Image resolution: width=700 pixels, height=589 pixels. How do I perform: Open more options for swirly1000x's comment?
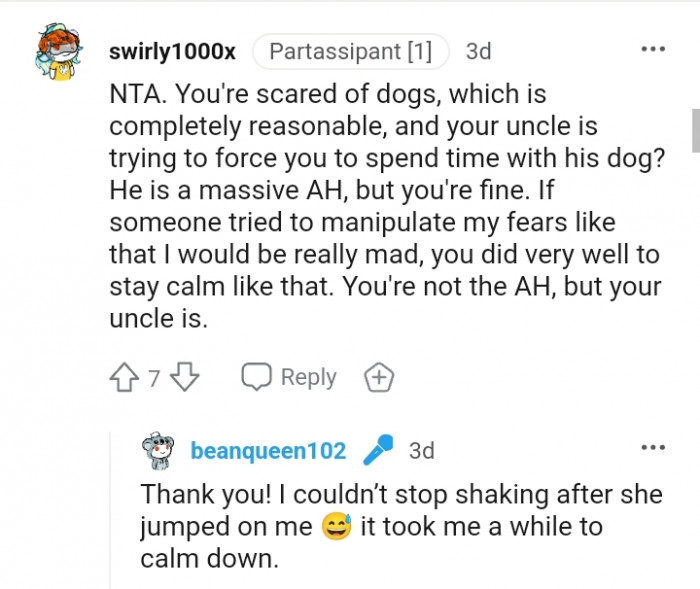point(653,49)
